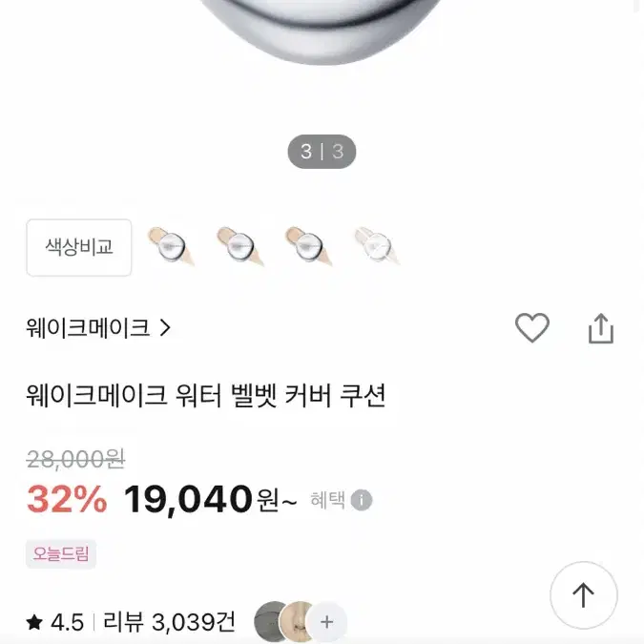Tap the plus icon on review photos
The width and height of the screenshot is (644, 644).
click(x=326, y=622)
